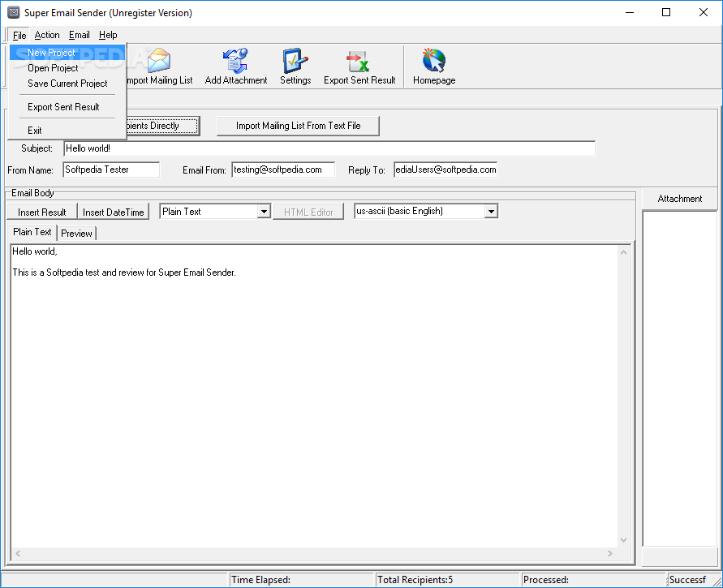723x588 pixels.
Task: Click the empty Attachment list pane
Action: pos(680,378)
